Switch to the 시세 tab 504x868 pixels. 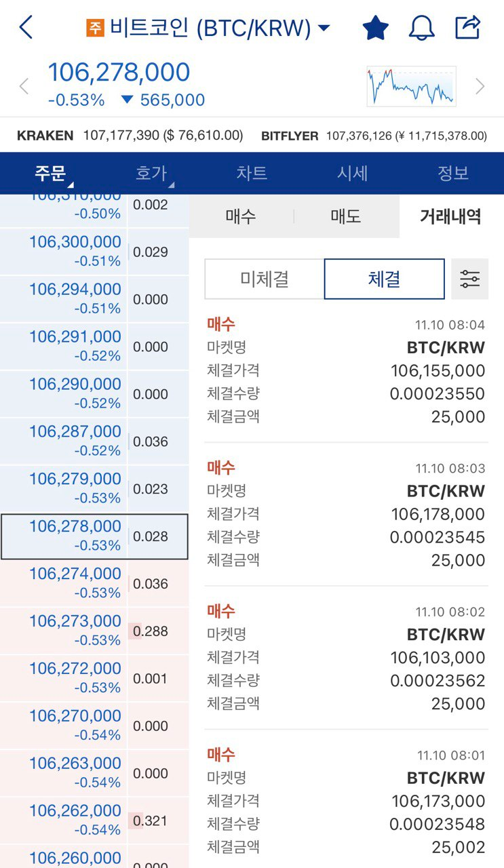tap(353, 173)
